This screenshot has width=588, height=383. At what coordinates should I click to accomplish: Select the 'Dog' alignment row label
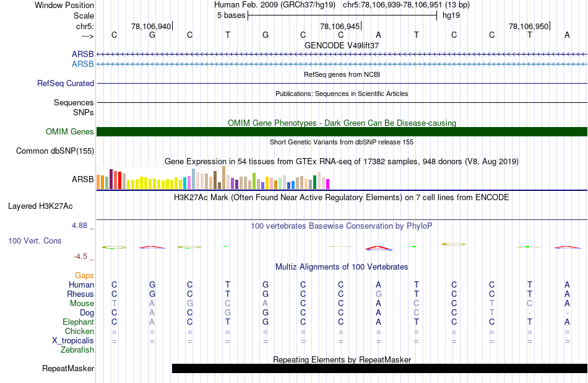[87, 313]
